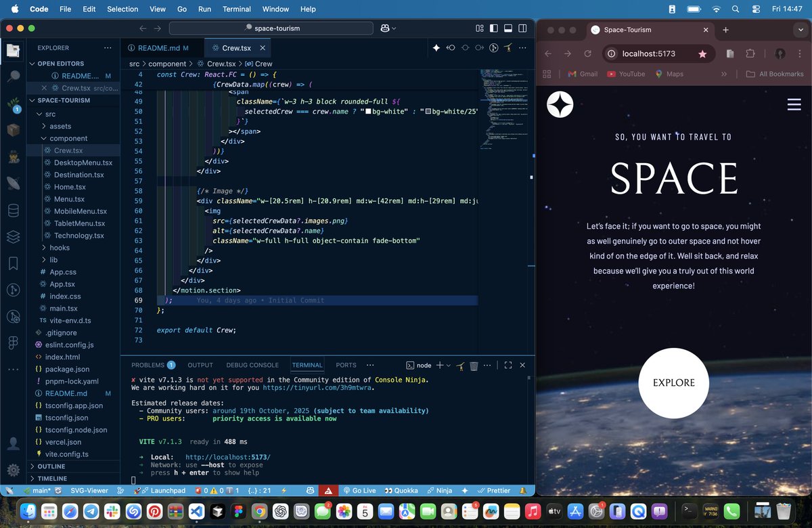Click Launchpad item in status bar
The image size is (812, 528).
pos(160,491)
